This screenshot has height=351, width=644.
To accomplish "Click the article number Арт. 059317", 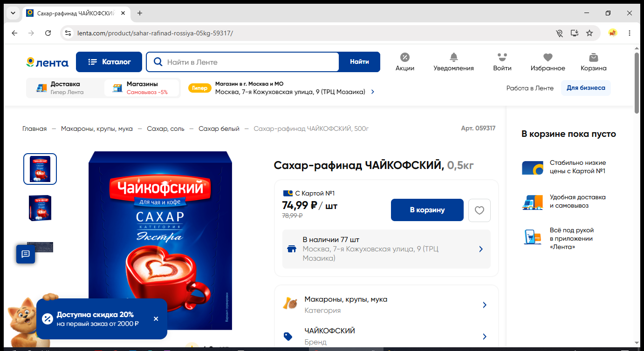I will 478,128.
